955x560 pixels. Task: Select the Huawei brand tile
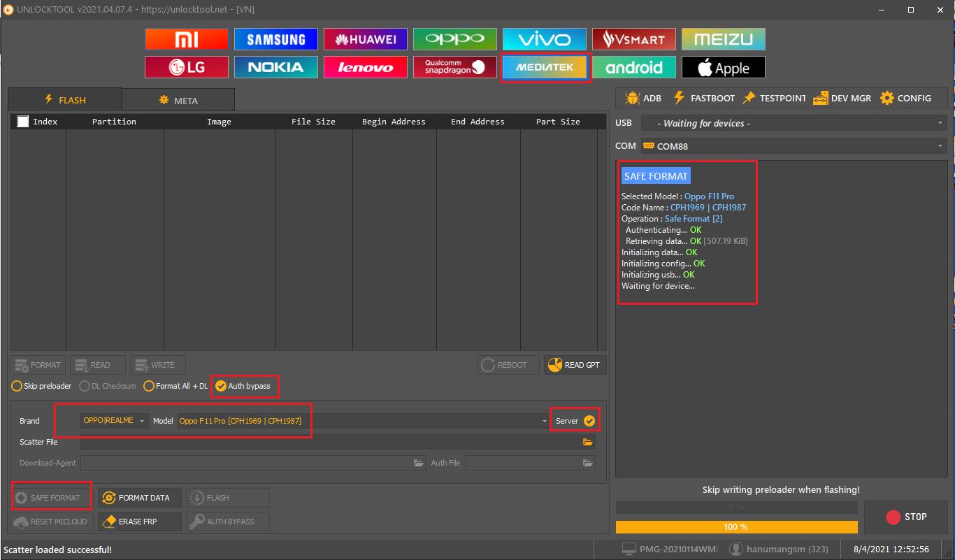[x=366, y=39]
